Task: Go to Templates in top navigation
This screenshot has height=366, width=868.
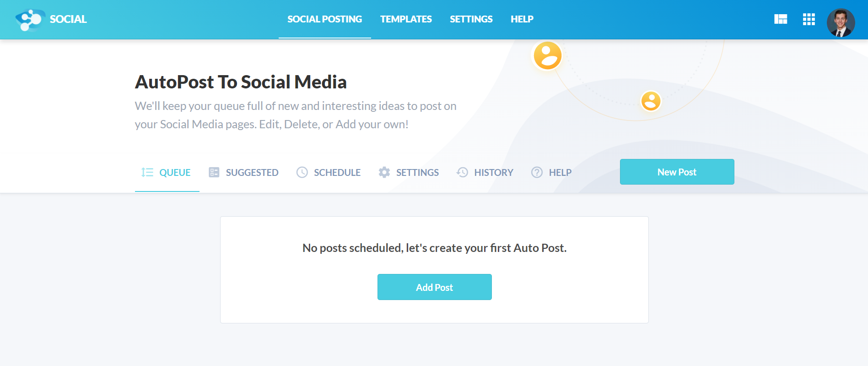Action: point(406,19)
